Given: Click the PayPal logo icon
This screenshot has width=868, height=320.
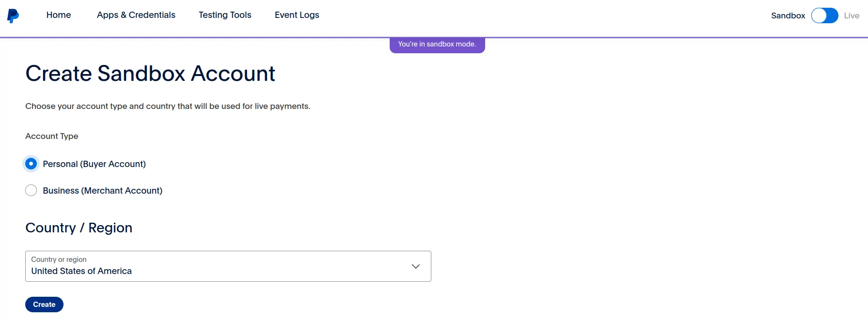Looking at the screenshot, I should click(13, 15).
